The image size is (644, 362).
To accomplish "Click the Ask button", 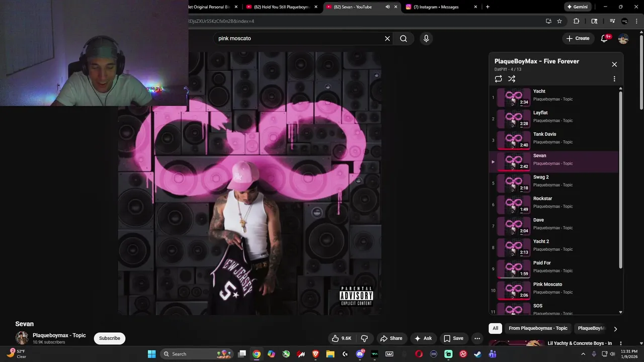I will click(423, 338).
